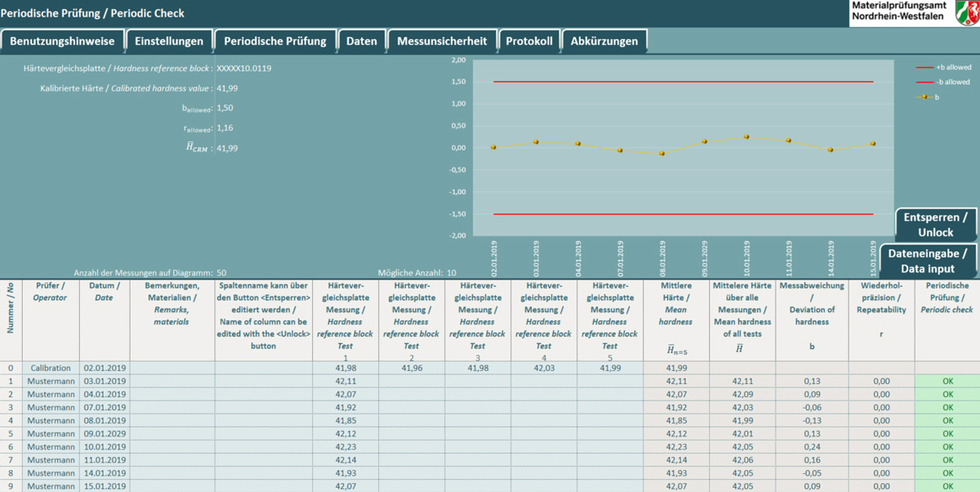Select date cell 02.01.2019 in table
The image size is (980, 492).
104,369
